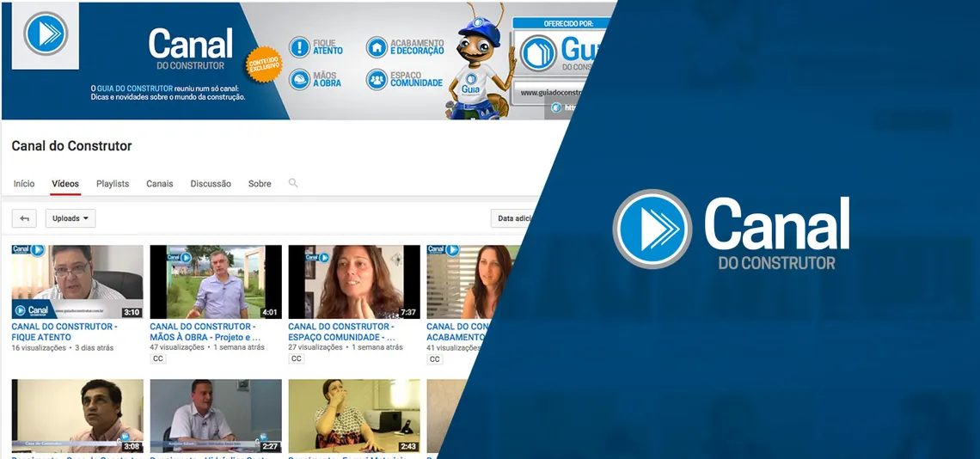Click the channel avatar play logo
The image size is (980, 459).
(x=46, y=34)
